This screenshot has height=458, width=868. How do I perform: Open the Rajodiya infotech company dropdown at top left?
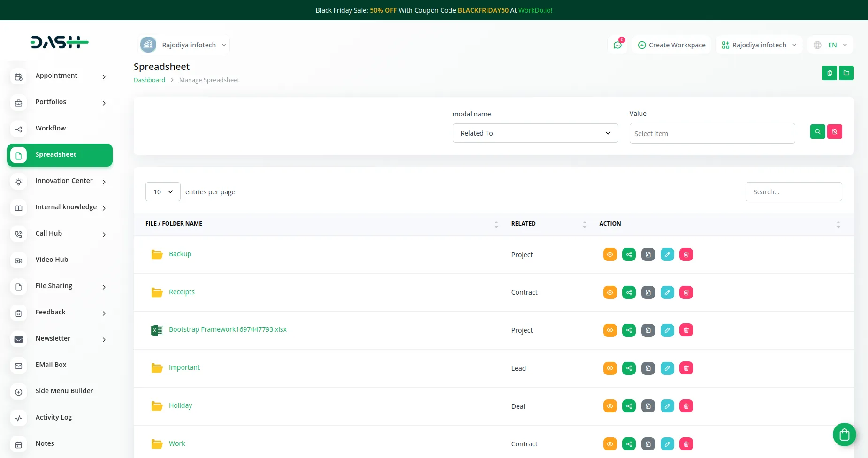(183, 45)
